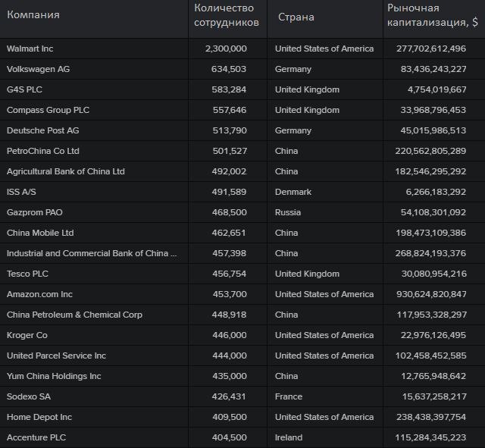Click Agricultural Bank of China Ltd
Viewport: 485px width, 448px height.
(66, 171)
